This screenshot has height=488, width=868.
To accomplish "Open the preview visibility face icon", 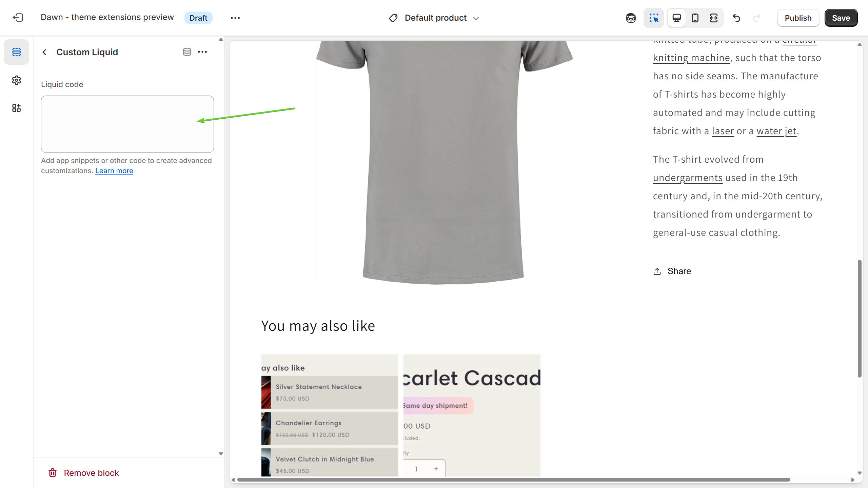I will point(631,18).
